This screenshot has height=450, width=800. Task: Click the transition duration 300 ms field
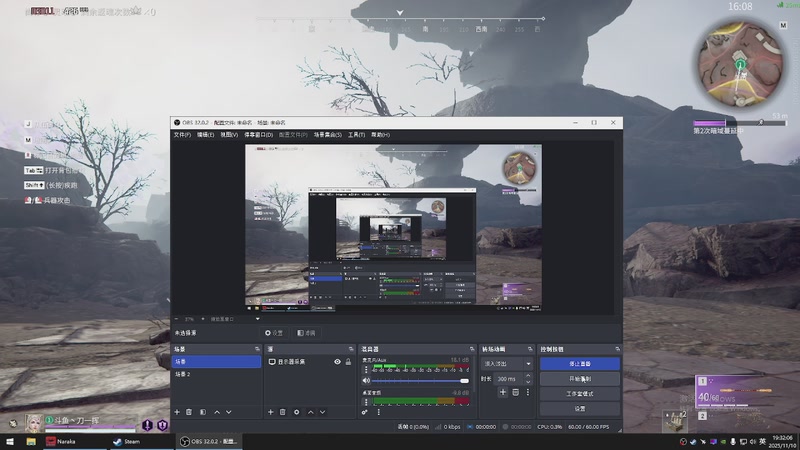click(509, 379)
